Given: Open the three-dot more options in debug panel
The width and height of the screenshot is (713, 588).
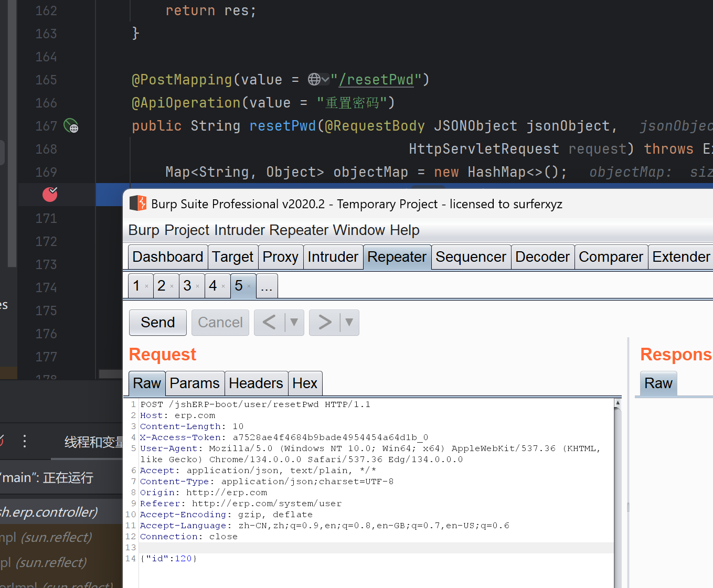Looking at the screenshot, I should pyautogui.click(x=24, y=441).
